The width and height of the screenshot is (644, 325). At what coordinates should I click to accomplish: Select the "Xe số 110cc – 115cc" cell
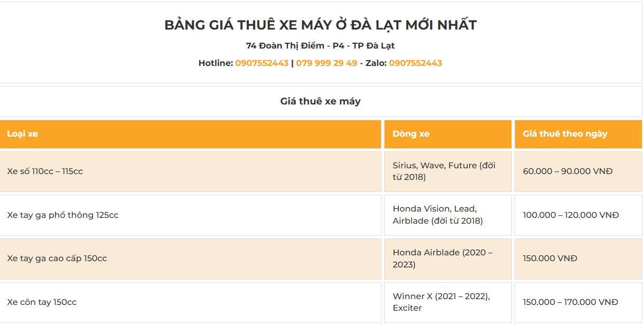tap(45, 171)
